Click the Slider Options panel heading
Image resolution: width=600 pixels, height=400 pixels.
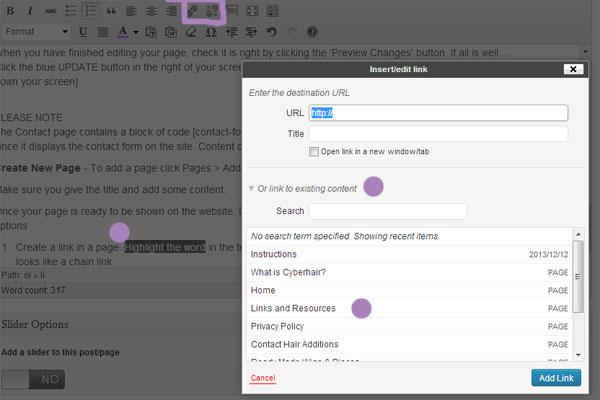point(35,325)
